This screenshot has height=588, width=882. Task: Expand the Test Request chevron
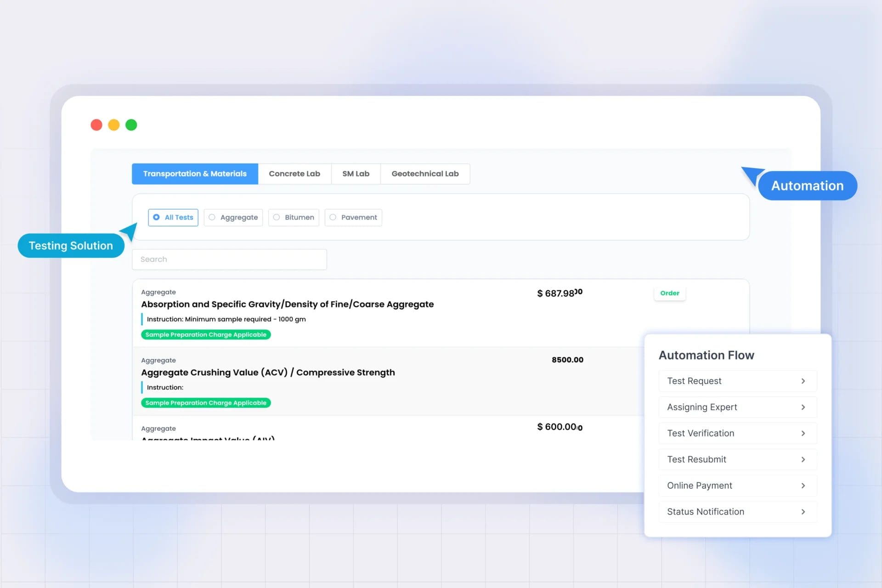pos(803,381)
